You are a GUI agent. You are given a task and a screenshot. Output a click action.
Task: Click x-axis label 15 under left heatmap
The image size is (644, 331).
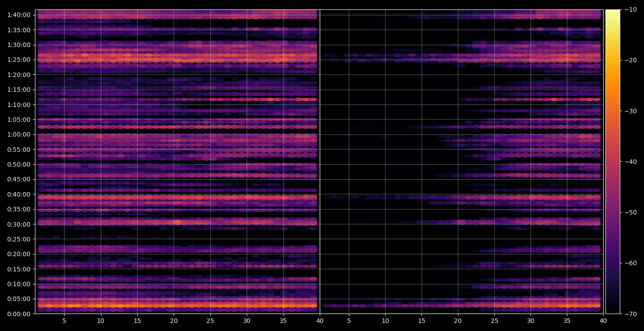137,321
